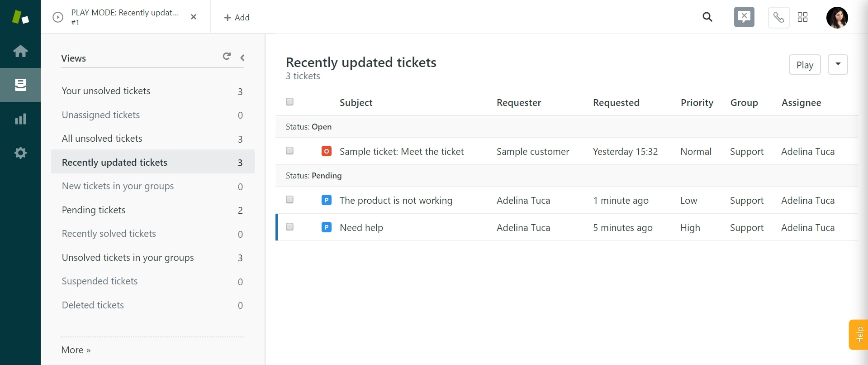Close the Play Mode tab

pos(194,17)
